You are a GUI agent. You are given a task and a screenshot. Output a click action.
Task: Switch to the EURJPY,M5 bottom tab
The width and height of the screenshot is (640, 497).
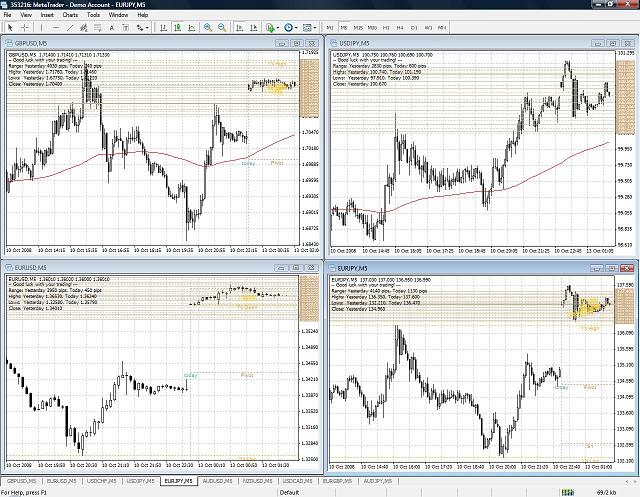[178, 481]
